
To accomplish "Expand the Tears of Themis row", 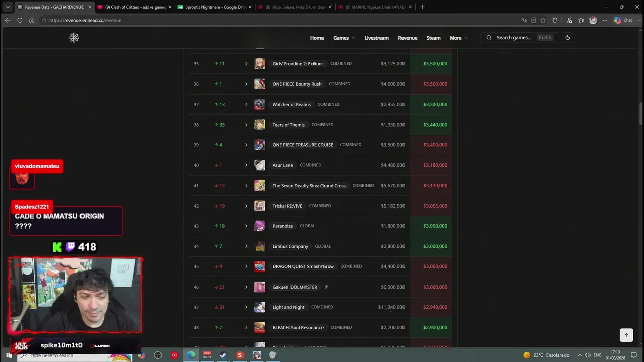I will pos(246,125).
